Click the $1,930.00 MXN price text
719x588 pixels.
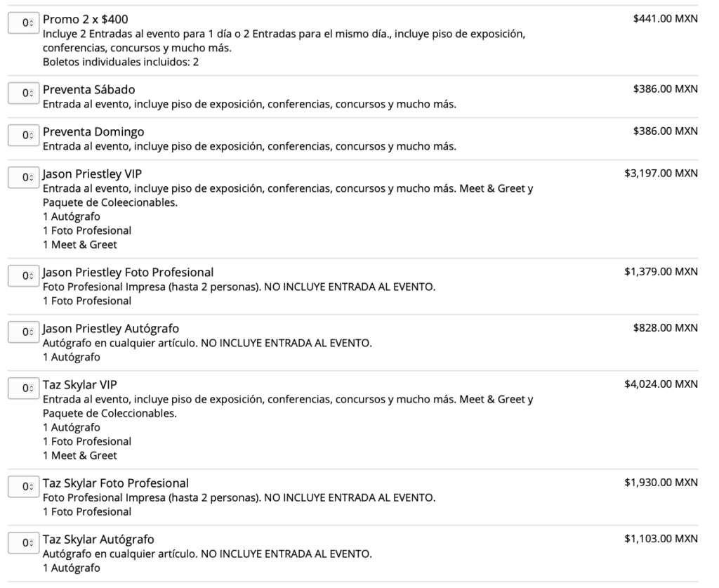tap(661, 483)
